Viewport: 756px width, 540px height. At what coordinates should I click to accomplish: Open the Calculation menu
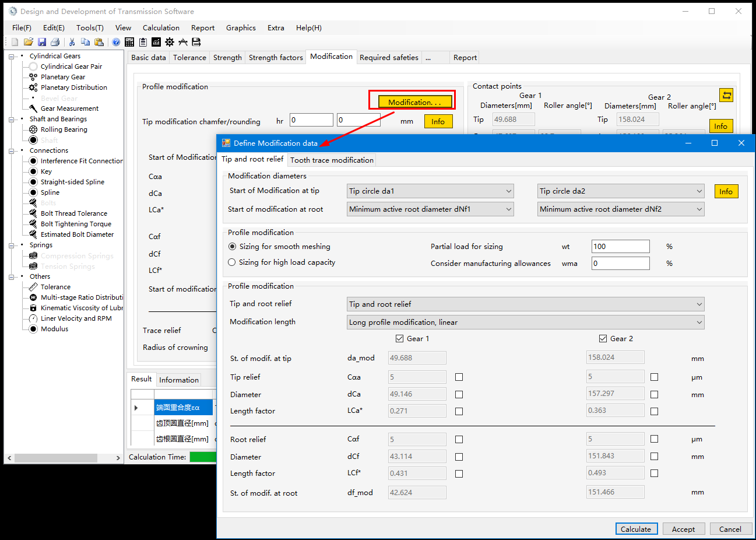click(161, 28)
